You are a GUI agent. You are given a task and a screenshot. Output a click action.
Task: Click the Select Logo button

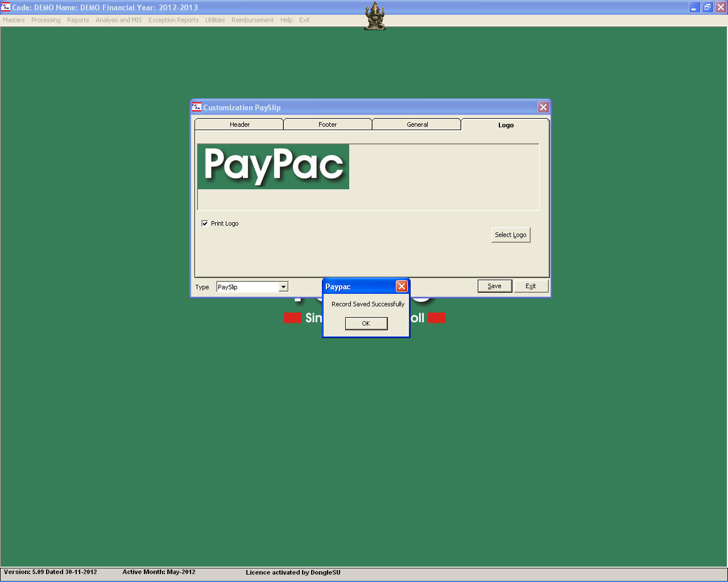[x=511, y=235]
